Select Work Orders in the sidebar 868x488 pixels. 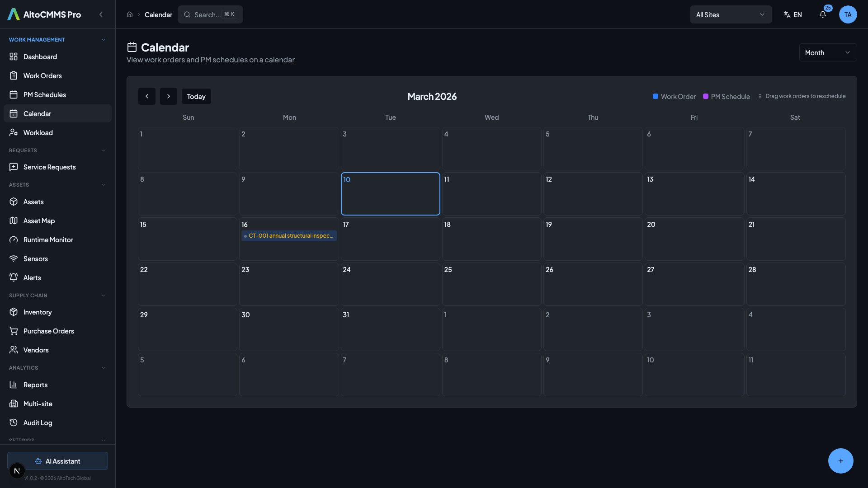42,75
